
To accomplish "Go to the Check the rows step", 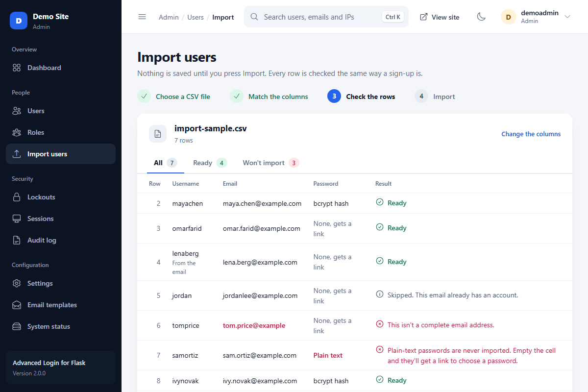I will (361, 97).
